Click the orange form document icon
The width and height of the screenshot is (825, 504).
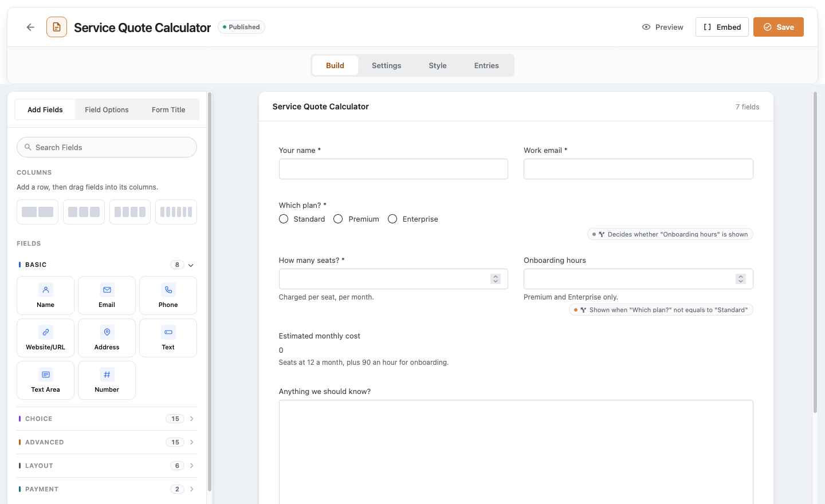(57, 27)
